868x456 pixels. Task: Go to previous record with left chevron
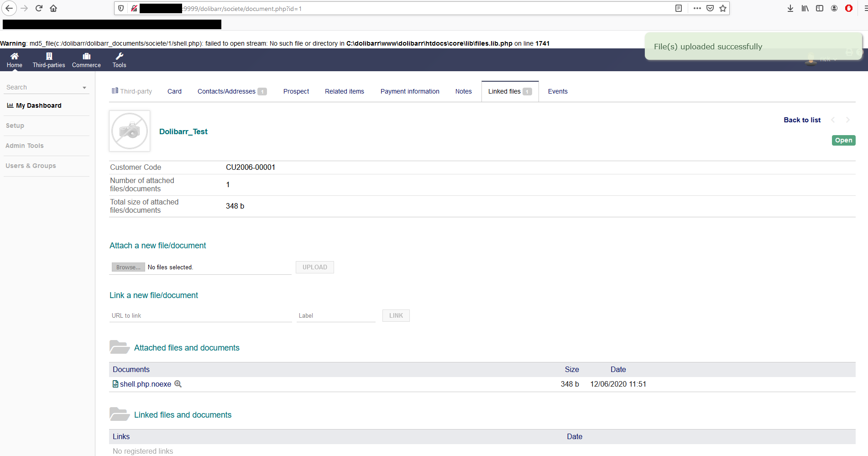(833, 120)
